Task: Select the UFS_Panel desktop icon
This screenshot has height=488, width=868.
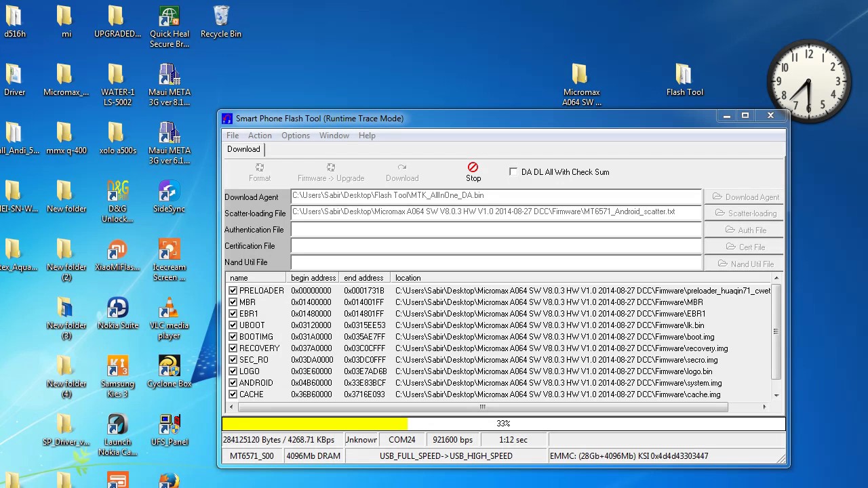Action: coord(170,430)
